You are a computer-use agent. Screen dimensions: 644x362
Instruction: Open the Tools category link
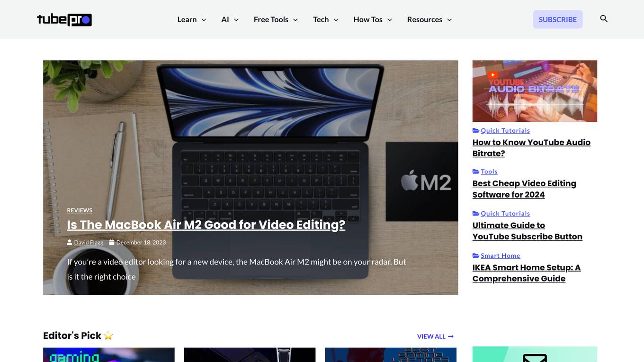(489, 172)
